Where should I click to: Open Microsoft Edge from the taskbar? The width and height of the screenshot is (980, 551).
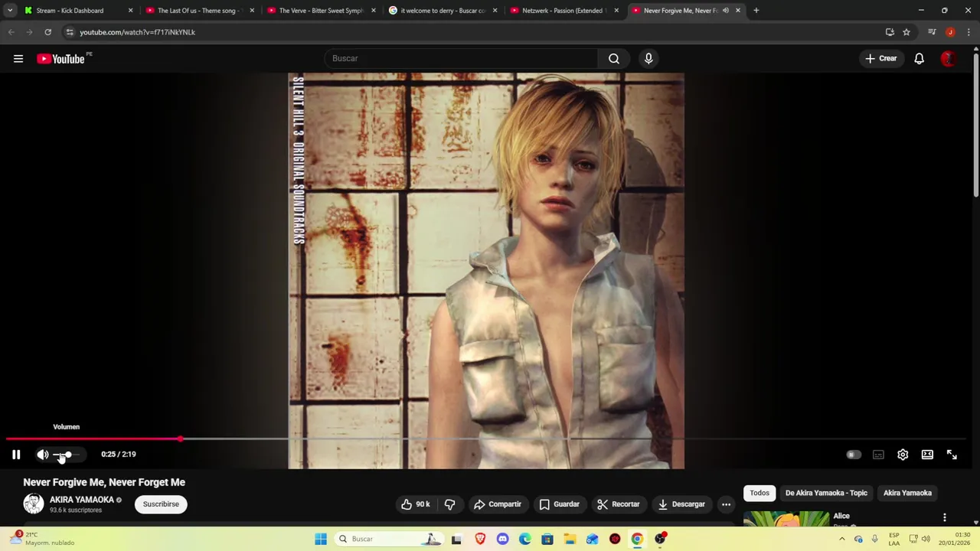click(525, 539)
